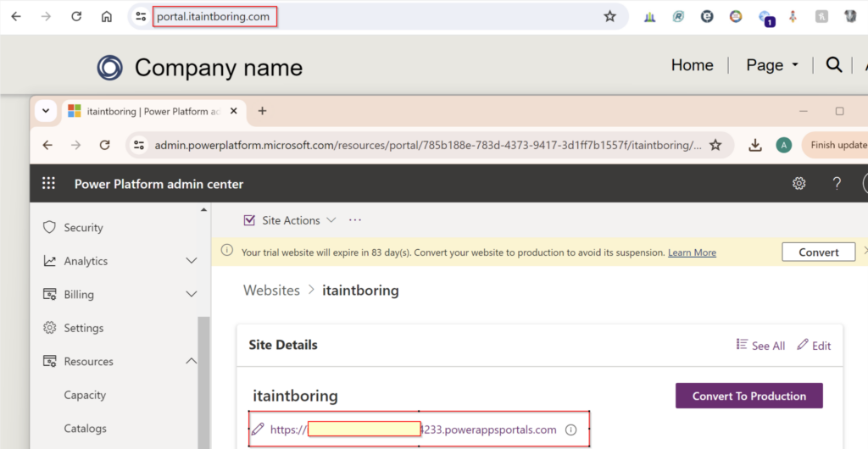The image size is (868, 449).
Task: Click Resources icon in sidebar
Action: coord(49,361)
